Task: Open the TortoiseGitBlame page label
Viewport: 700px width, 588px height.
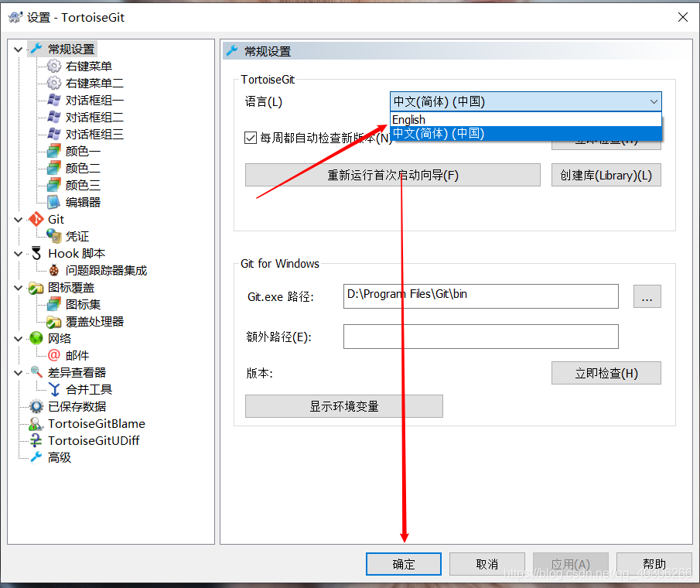Action: (97, 423)
